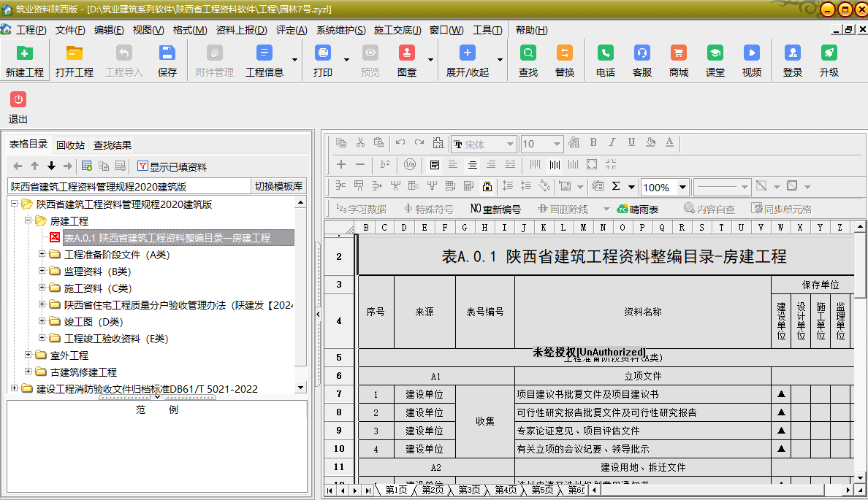The width and height of the screenshot is (868, 500).
Task: Click the 图章 stamp icon
Action: [407, 53]
